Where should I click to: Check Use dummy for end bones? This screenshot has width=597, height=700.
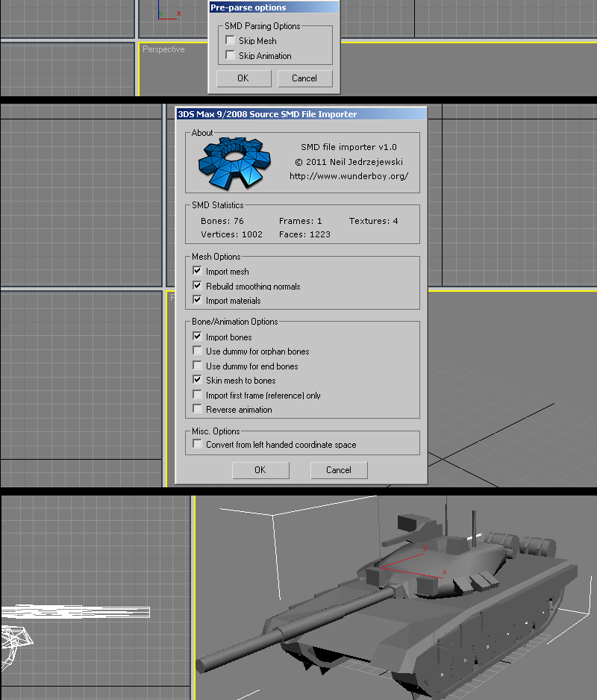click(x=198, y=366)
